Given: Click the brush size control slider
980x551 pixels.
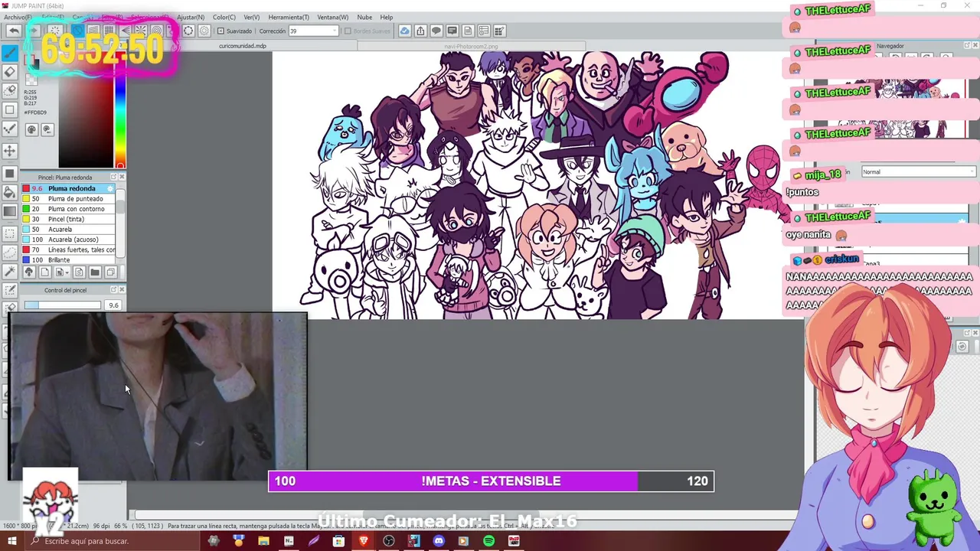Looking at the screenshot, I should [63, 305].
